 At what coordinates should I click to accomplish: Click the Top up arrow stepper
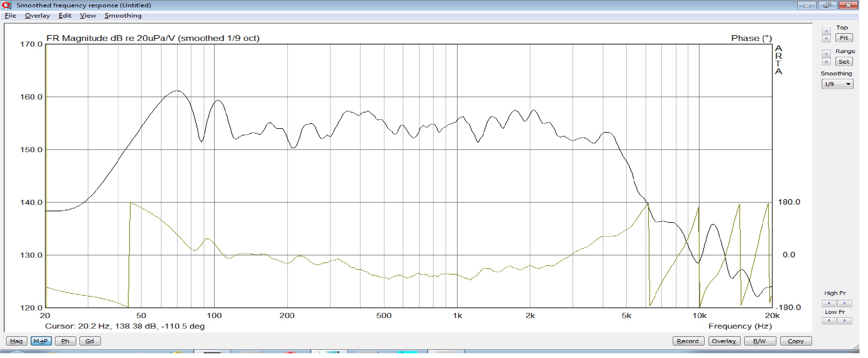pos(826,31)
